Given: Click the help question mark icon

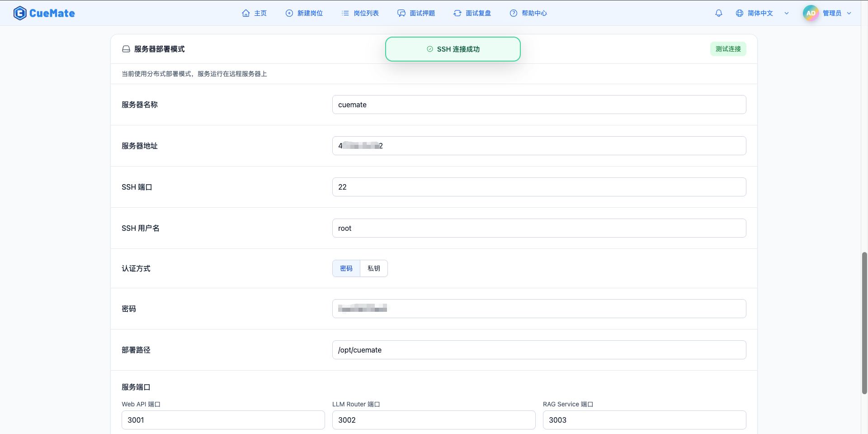Looking at the screenshot, I should point(514,13).
